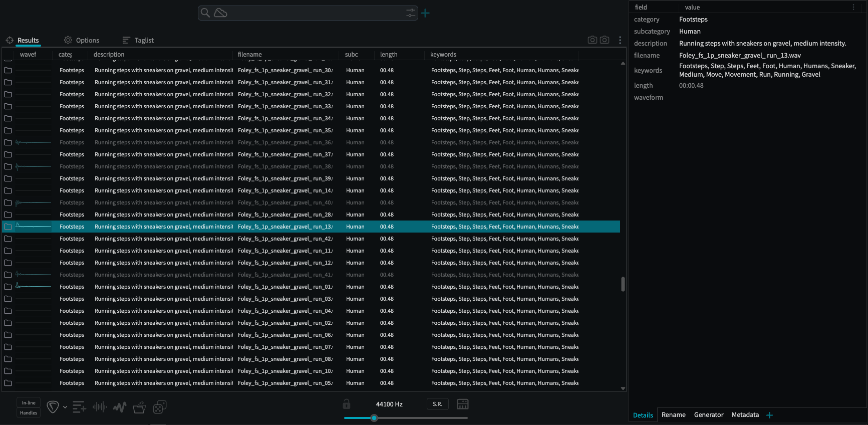Toggle the sample rate lock icon
868x425 pixels.
click(347, 404)
